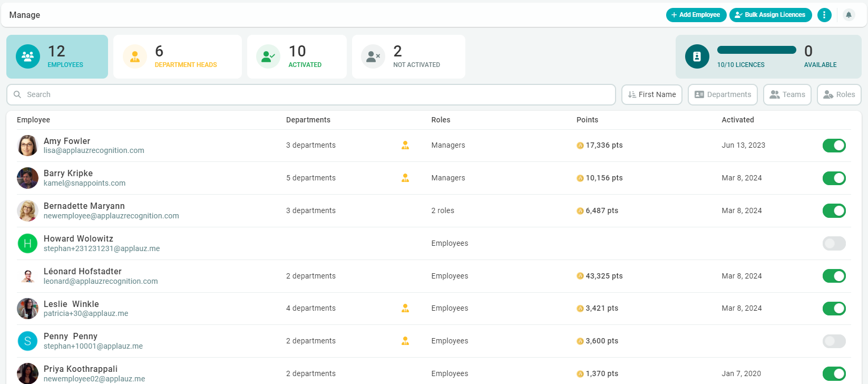
Task: Enable Howard Wolowitz's activation toggle
Action: (x=834, y=244)
